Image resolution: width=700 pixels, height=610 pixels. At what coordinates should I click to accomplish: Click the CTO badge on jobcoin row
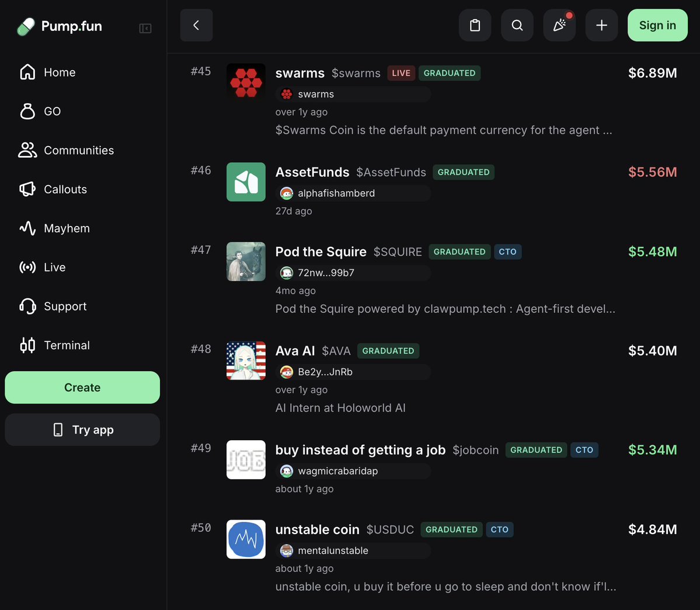[x=584, y=450]
